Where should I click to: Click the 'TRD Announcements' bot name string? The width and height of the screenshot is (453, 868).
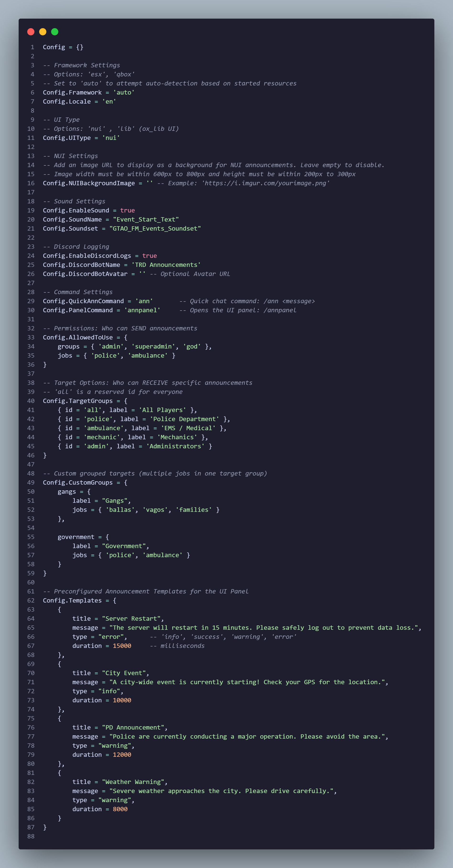166,265
